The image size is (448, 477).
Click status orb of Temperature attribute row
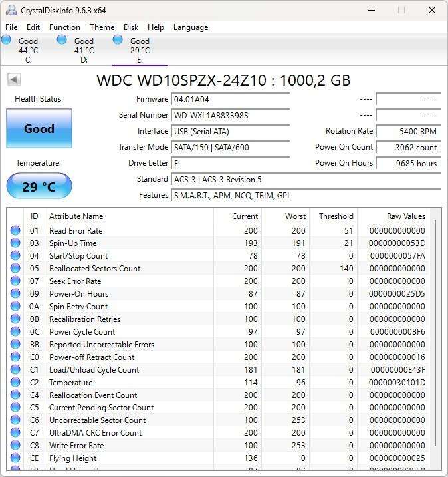tap(15, 382)
